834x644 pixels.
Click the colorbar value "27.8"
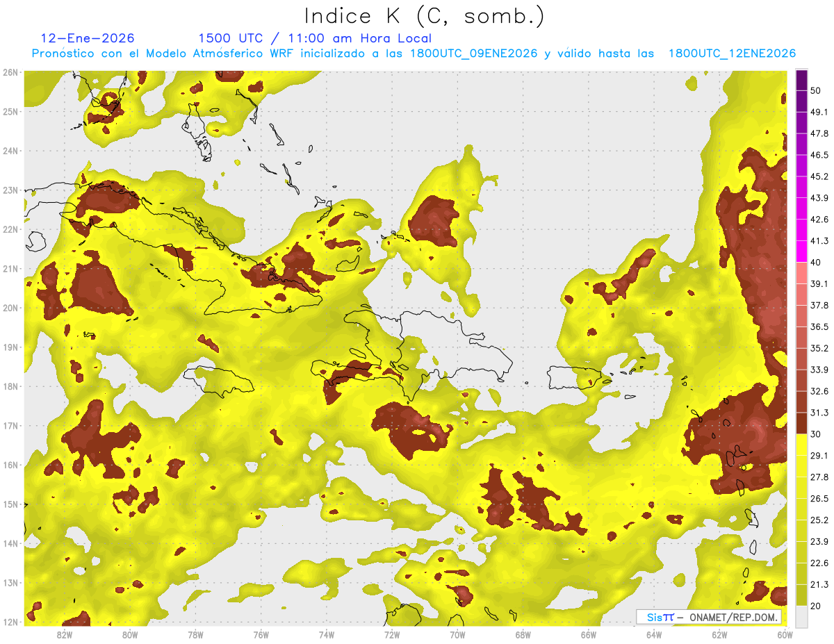click(x=819, y=477)
